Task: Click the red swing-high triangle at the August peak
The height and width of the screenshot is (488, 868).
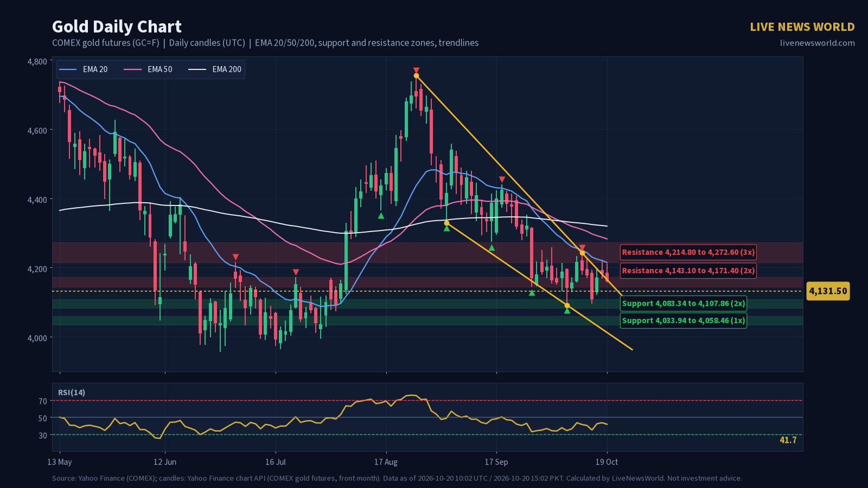Action: coord(416,70)
